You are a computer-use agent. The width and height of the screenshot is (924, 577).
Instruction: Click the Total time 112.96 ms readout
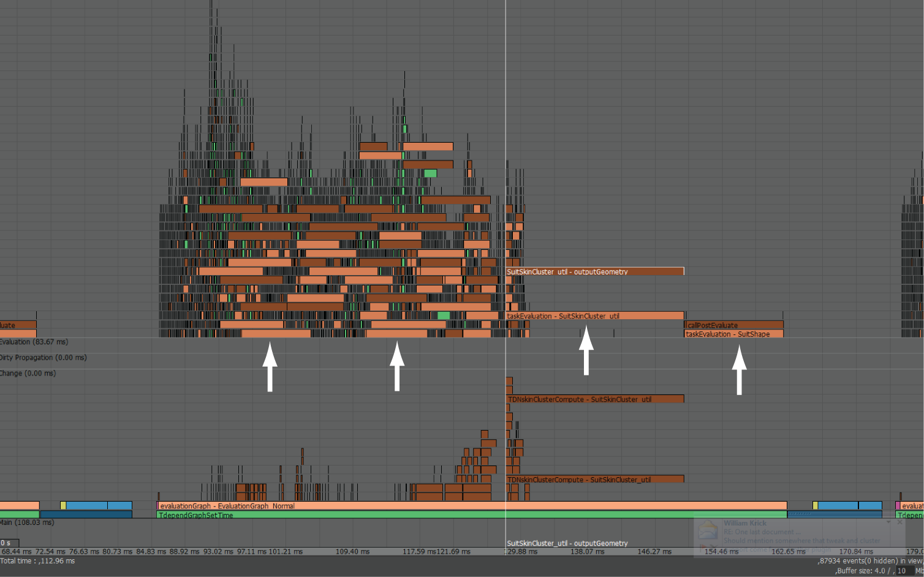tap(37, 561)
